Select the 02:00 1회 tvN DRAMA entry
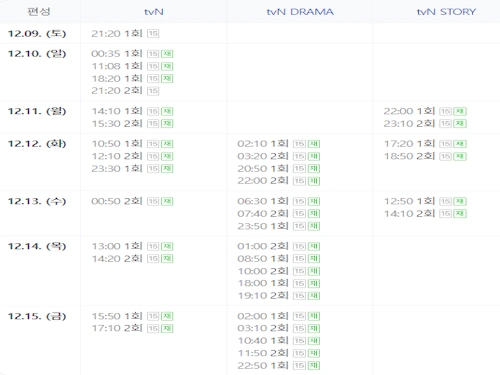This screenshot has height=375, width=500. coord(263,316)
